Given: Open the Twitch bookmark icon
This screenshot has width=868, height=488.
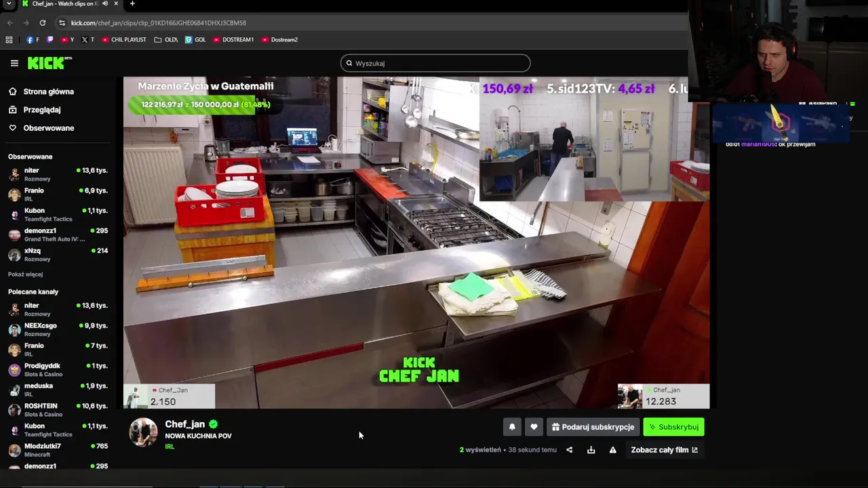Looking at the screenshot, I should point(50,40).
